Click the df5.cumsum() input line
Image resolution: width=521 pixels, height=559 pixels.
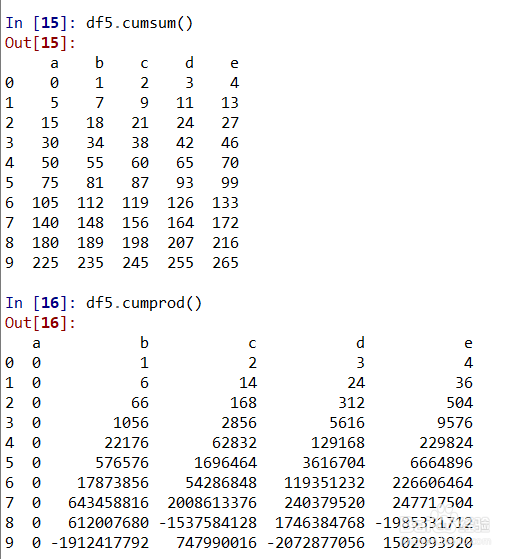[x=139, y=24]
